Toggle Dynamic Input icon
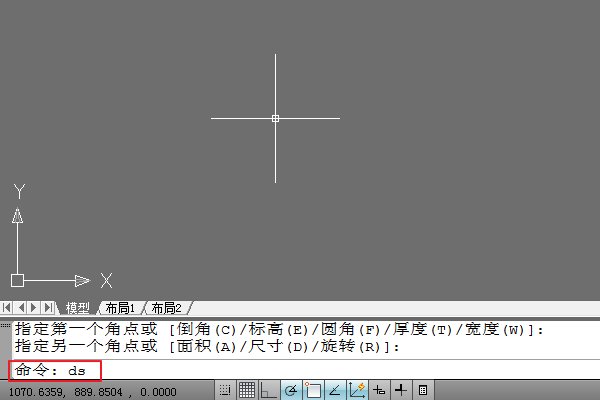Viewport: 600px width, 400px height. coord(379,390)
